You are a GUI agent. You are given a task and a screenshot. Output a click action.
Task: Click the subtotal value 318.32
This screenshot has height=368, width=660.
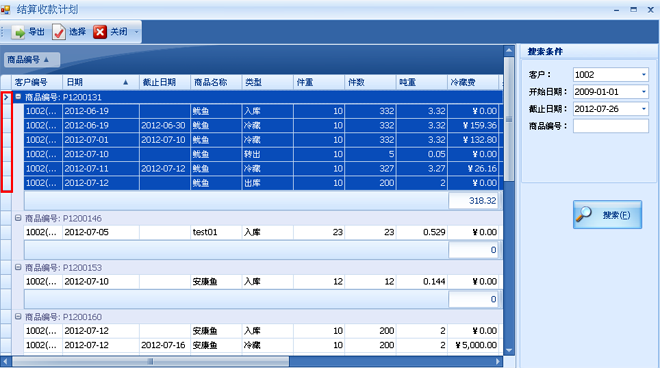coord(473,200)
